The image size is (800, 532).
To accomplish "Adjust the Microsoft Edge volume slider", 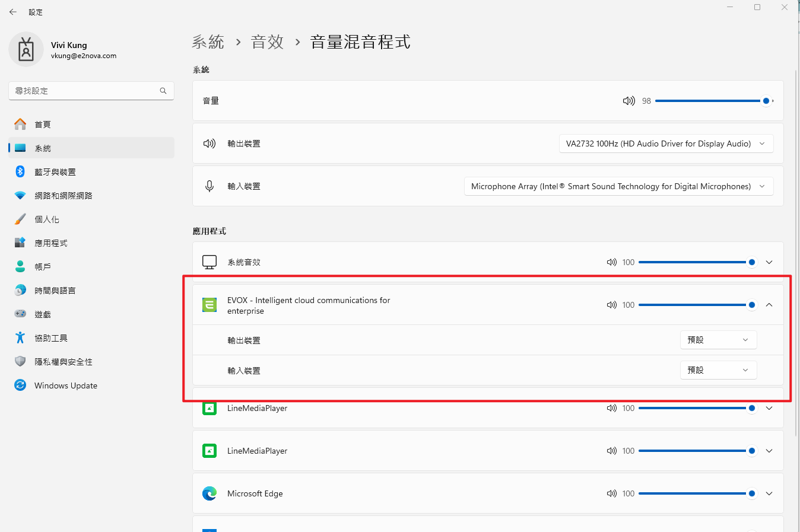I will [x=697, y=493].
